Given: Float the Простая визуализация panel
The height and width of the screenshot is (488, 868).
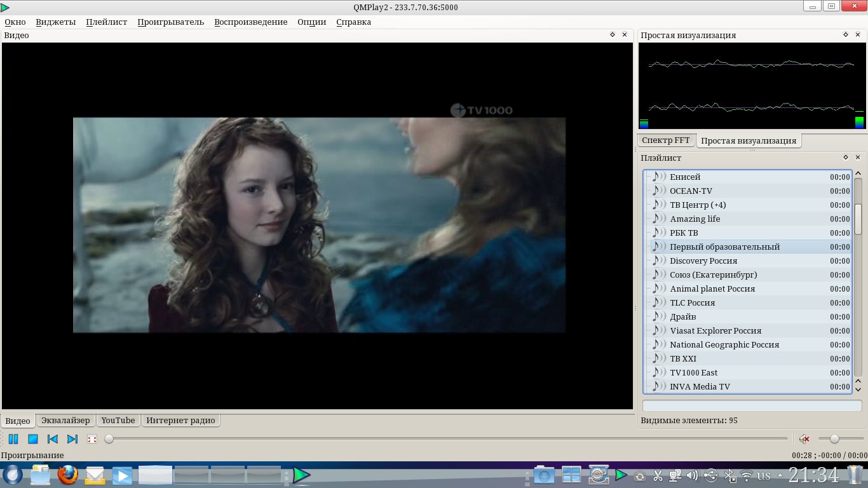Looking at the screenshot, I should click(x=845, y=35).
